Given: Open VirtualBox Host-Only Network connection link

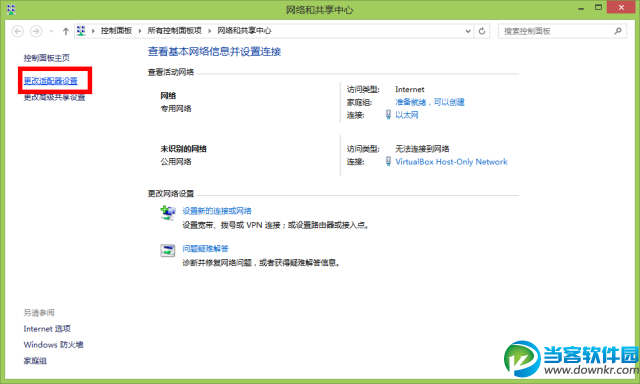Looking at the screenshot, I should coord(451,162).
